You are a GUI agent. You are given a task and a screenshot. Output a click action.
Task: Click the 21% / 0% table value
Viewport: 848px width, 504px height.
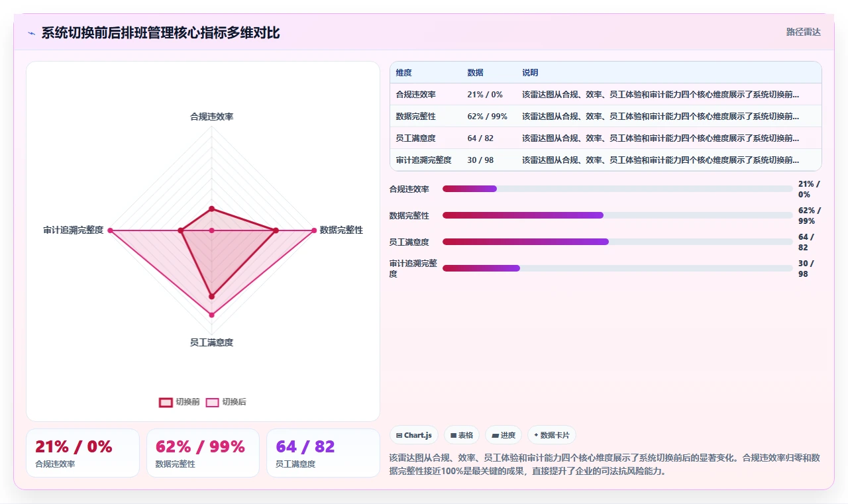click(x=485, y=95)
